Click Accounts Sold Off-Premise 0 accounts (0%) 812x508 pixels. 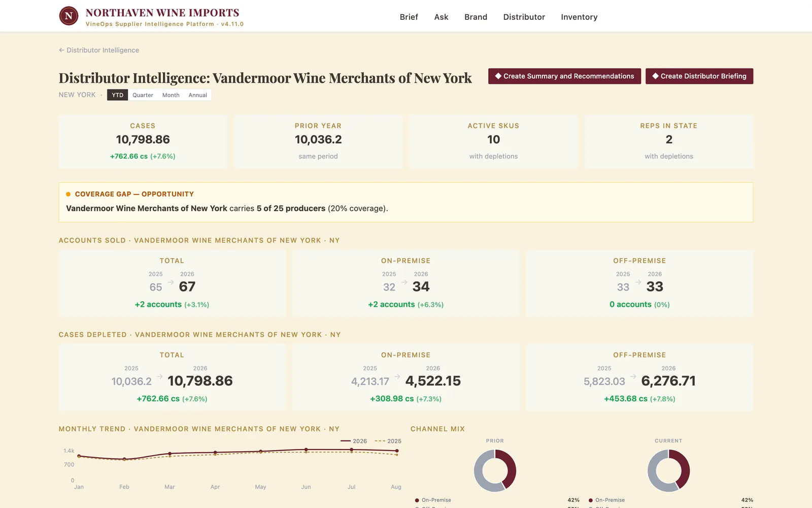click(639, 304)
